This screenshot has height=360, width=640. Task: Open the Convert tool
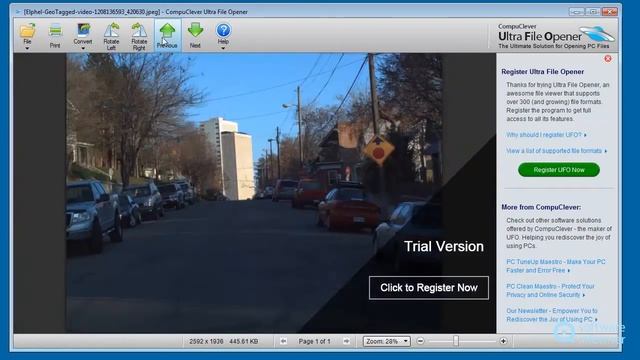(x=83, y=33)
